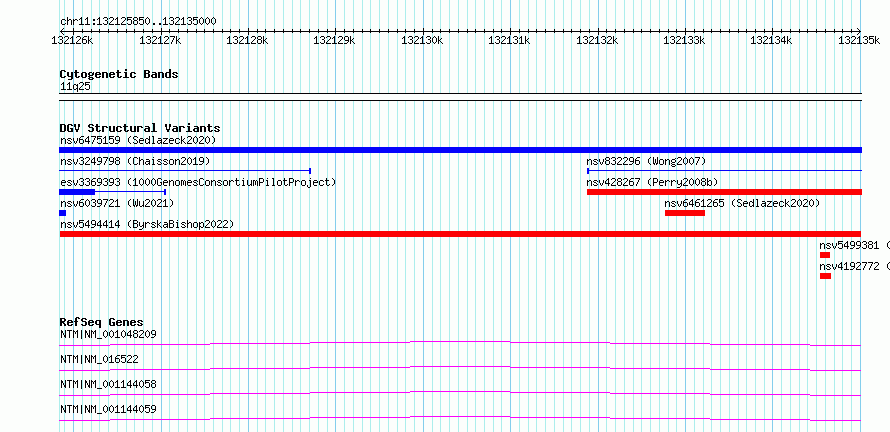
Task: Click the 132134k ruler tick label
Action: (771, 40)
